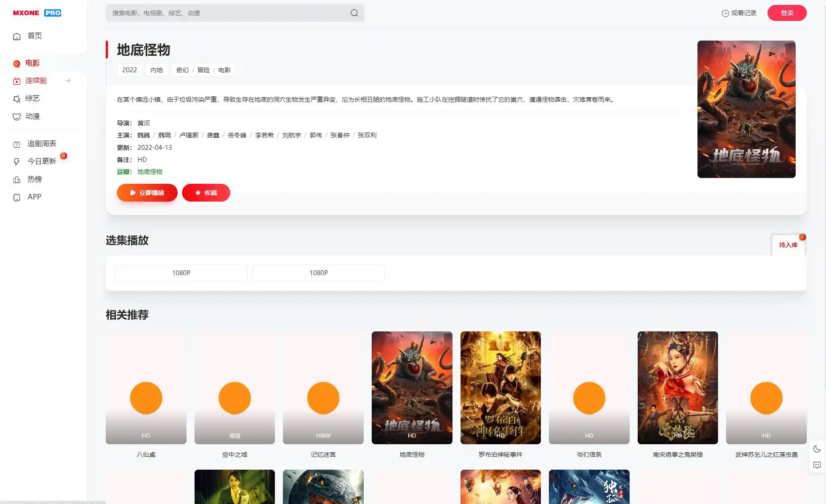Open the APP sidebar menu item

click(17, 197)
